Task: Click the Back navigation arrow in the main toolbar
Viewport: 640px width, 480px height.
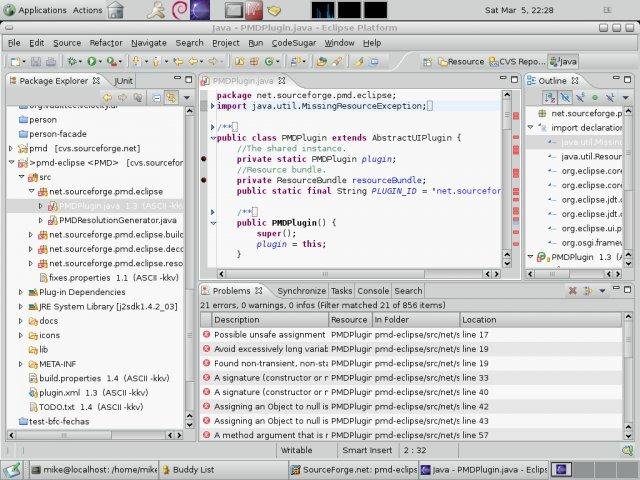Action: pyautogui.click(x=193, y=62)
